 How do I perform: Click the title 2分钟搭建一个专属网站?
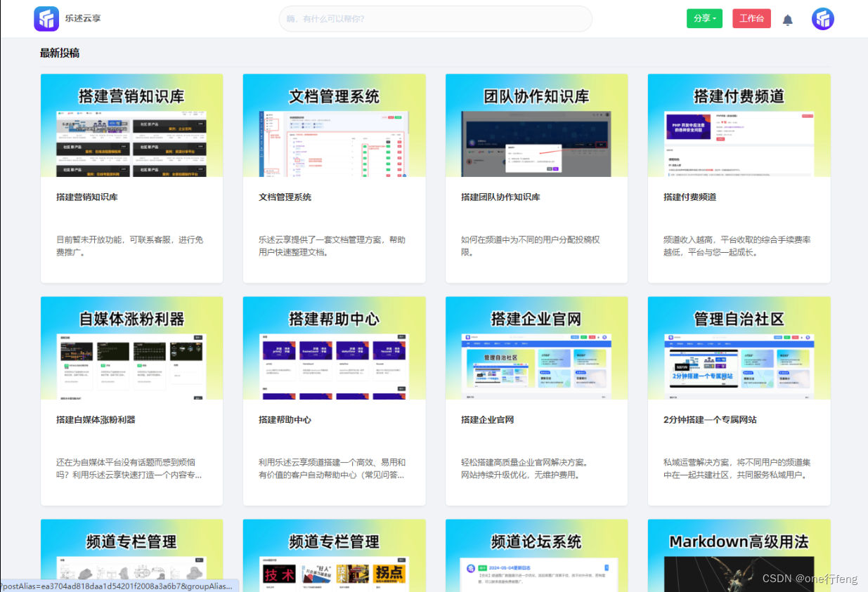pyautogui.click(x=710, y=420)
